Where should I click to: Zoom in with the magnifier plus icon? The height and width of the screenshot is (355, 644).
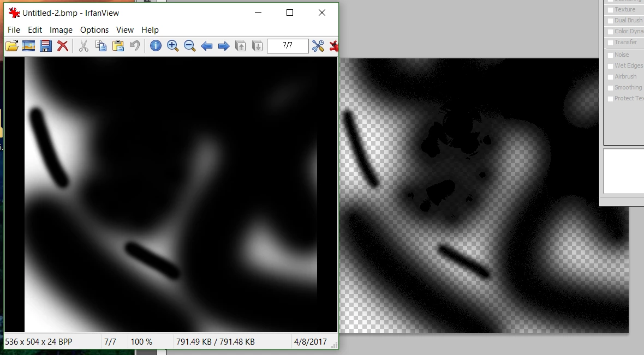[173, 46]
